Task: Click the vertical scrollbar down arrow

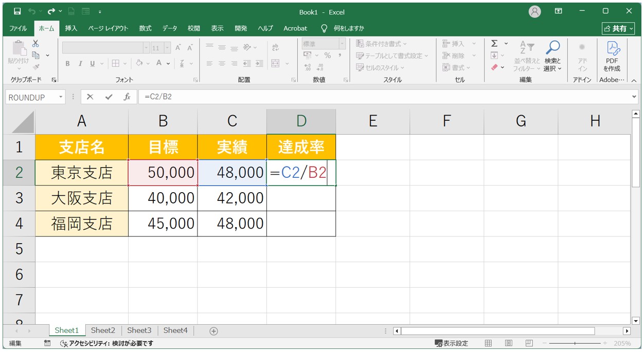Action: [636, 321]
